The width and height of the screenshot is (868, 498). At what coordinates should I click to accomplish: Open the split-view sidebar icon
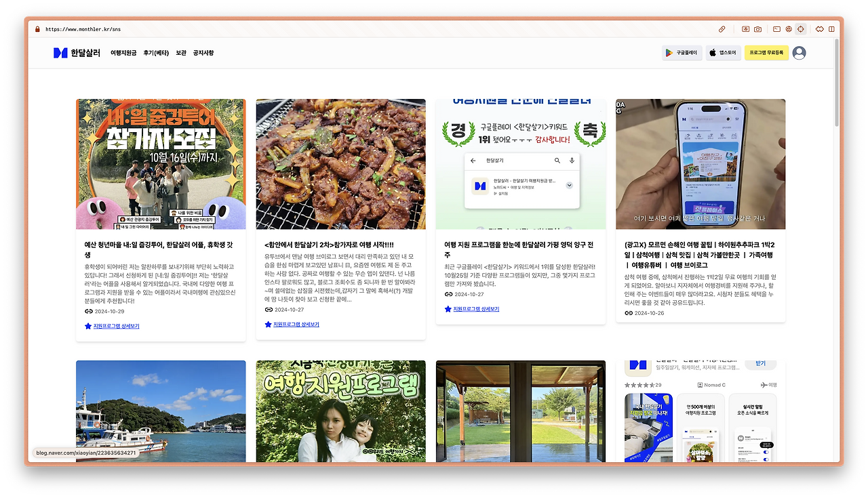(832, 28)
